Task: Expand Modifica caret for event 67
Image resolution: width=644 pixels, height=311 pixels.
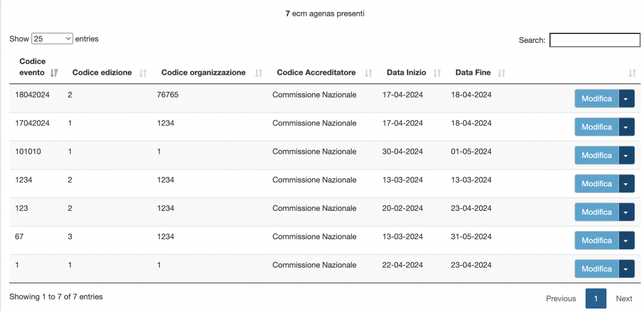Action: 626,240
